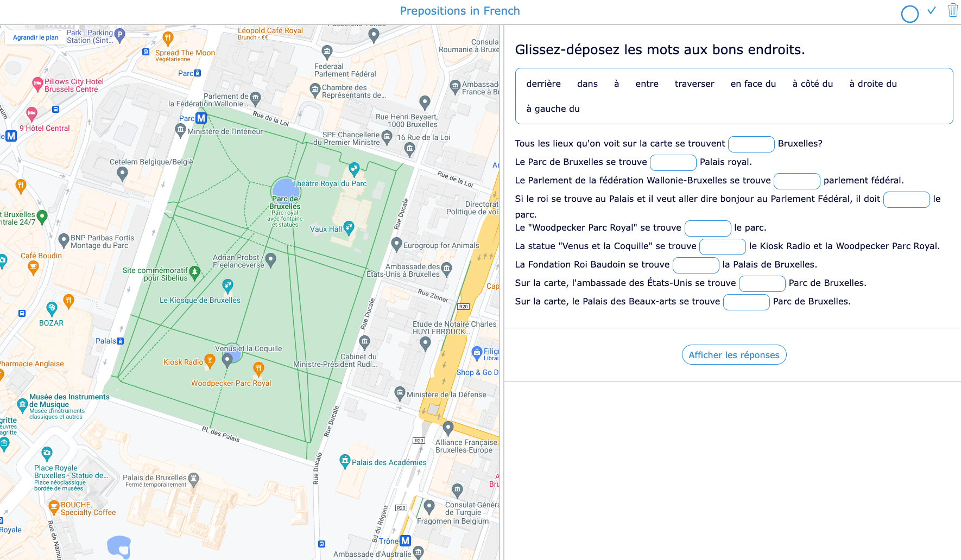Select the word chip 'à gauche du'
This screenshot has height=560, width=961.
[553, 109]
